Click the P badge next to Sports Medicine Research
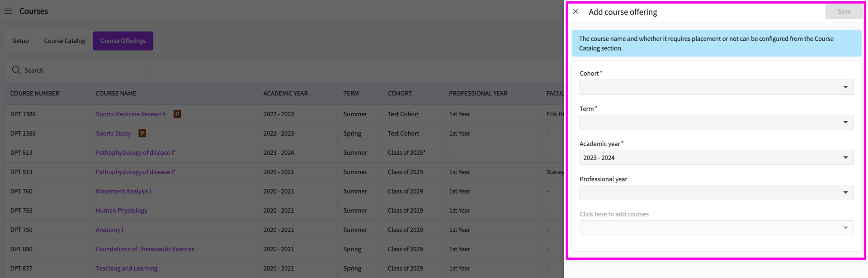This screenshot has height=278, width=868. tap(177, 114)
